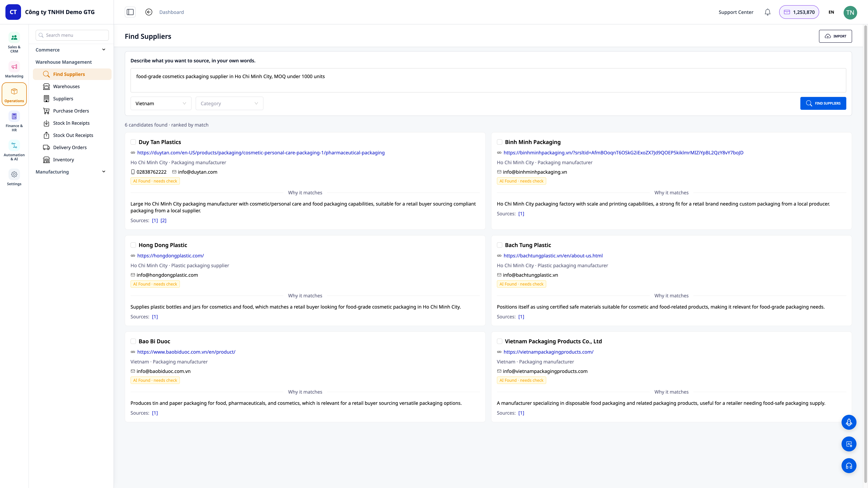Screen dimensions: 868x488
Task: Click the FIND SUPPLIERS button
Action: click(823, 103)
